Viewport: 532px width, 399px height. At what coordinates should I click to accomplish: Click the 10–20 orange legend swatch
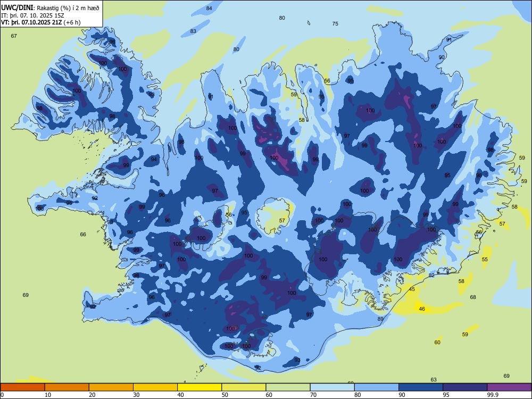point(67,387)
